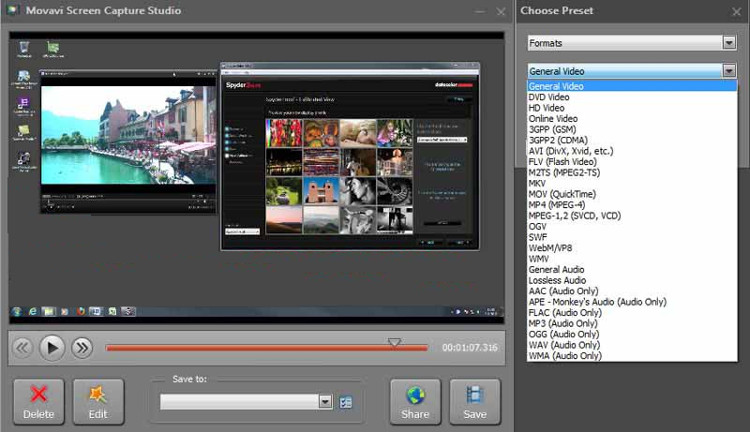Choose MOV (QuickTime) format
This screenshot has width=750, height=432.
click(632, 194)
